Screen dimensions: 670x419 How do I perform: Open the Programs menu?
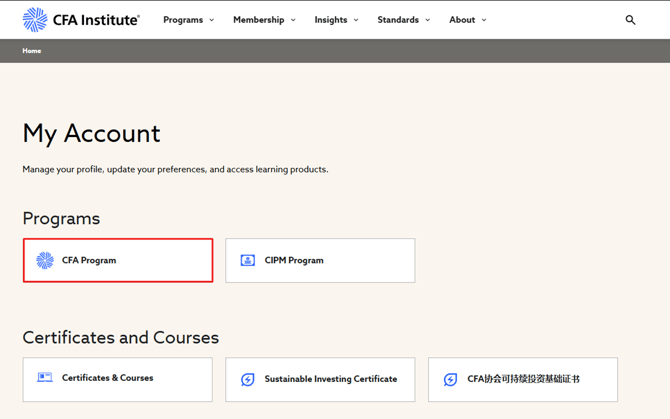click(183, 20)
